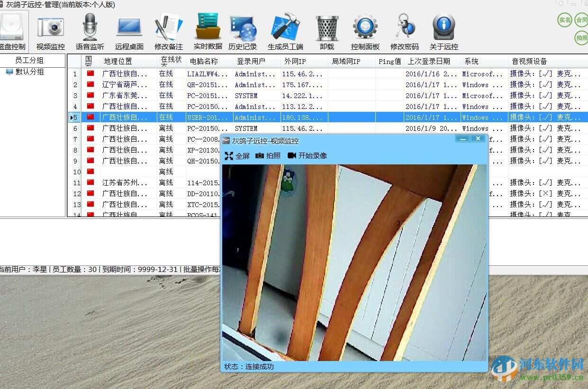The image size is (588, 389).
Task: Click the 生成员工端 client generator icon
Action: (285, 28)
